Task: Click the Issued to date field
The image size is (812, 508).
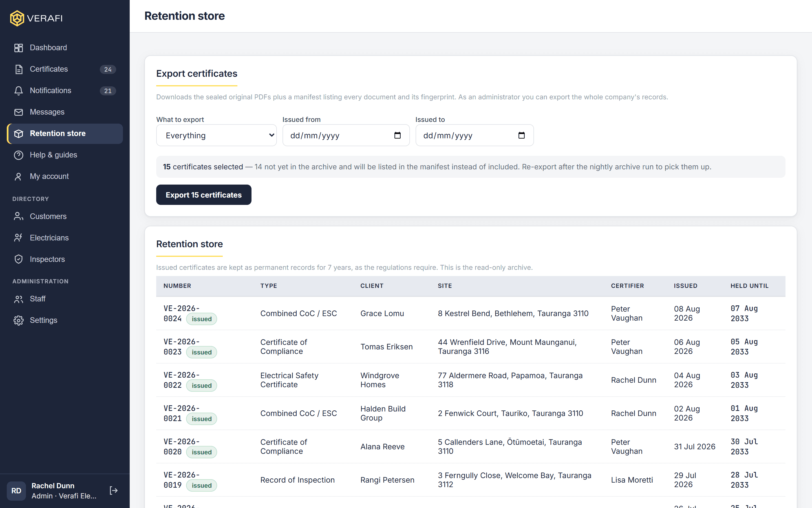Action: pyautogui.click(x=475, y=135)
